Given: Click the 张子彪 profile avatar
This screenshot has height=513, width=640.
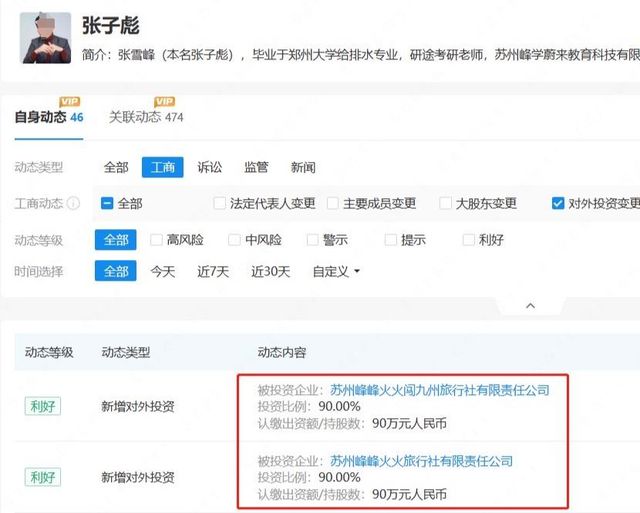Looking at the screenshot, I should (46, 38).
